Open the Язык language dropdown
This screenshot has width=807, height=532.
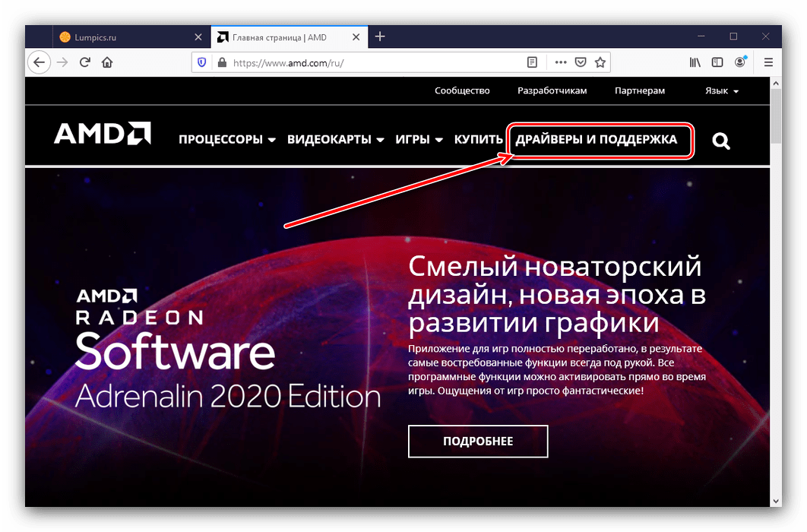[x=721, y=91]
